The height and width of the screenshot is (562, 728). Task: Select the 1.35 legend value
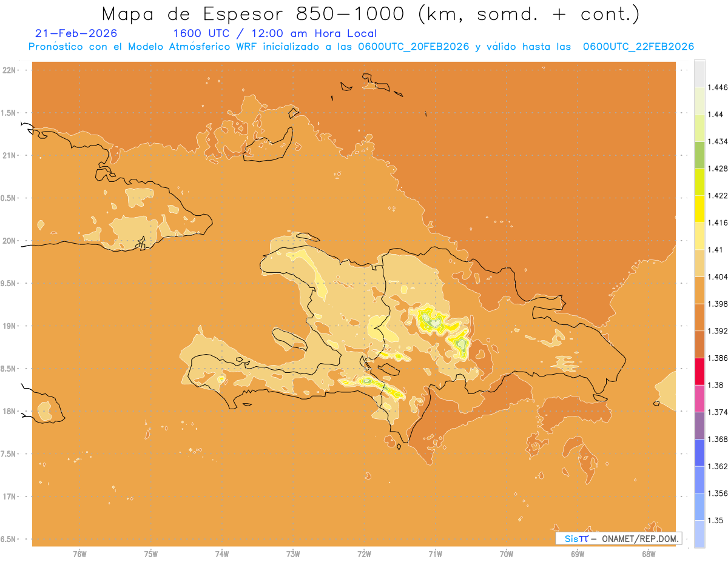[715, 520]
